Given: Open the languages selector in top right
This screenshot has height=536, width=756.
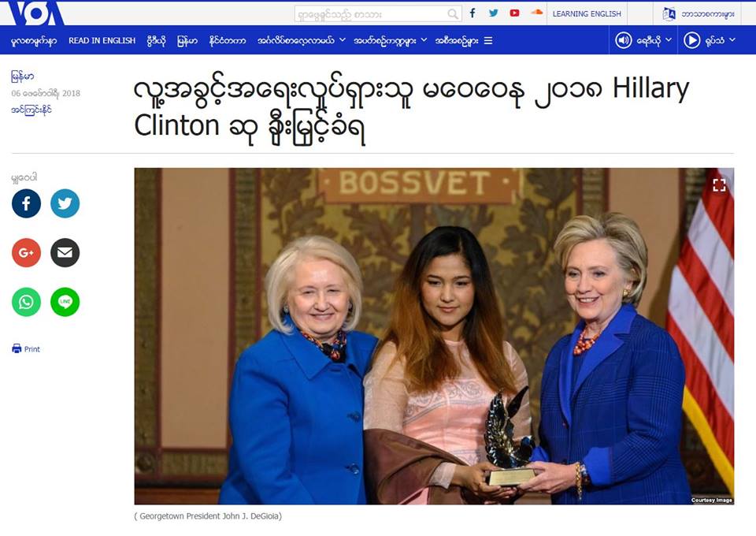Looking at the screenshot, I should (x=699, y=14).
